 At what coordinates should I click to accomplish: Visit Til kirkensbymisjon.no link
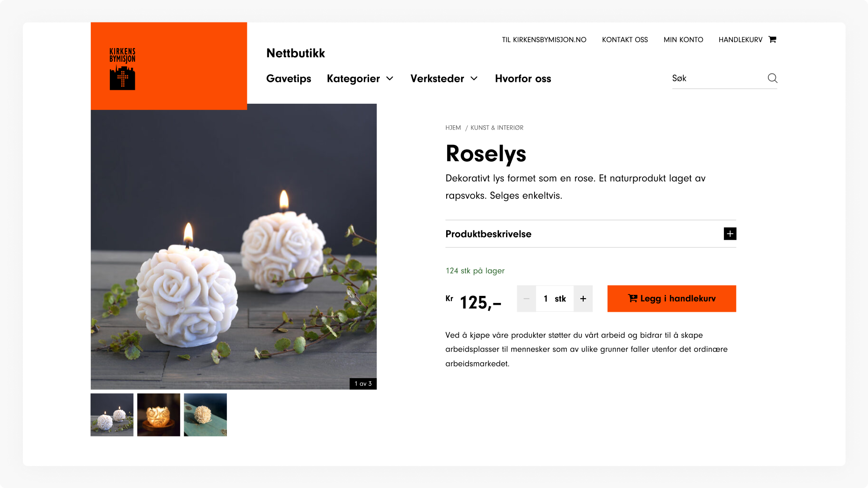pyautogui.click(x=544, y=40)
